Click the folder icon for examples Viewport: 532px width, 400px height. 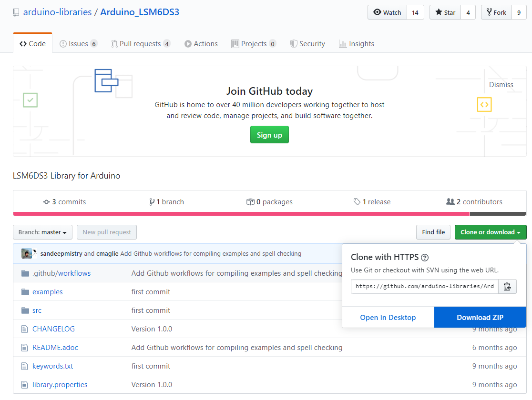click(x=25, y=292)
